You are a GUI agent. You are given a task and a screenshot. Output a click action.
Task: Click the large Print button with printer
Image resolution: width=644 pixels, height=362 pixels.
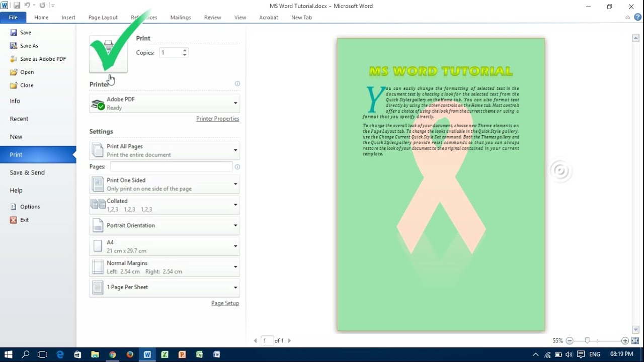(x=108, y=54)
